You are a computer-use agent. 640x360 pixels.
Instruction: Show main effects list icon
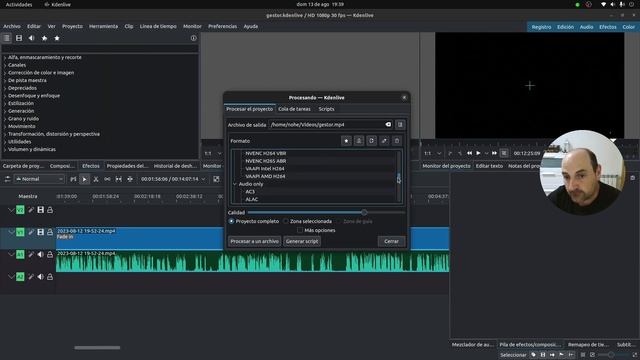pyautogui.click(x=7, y=38)
